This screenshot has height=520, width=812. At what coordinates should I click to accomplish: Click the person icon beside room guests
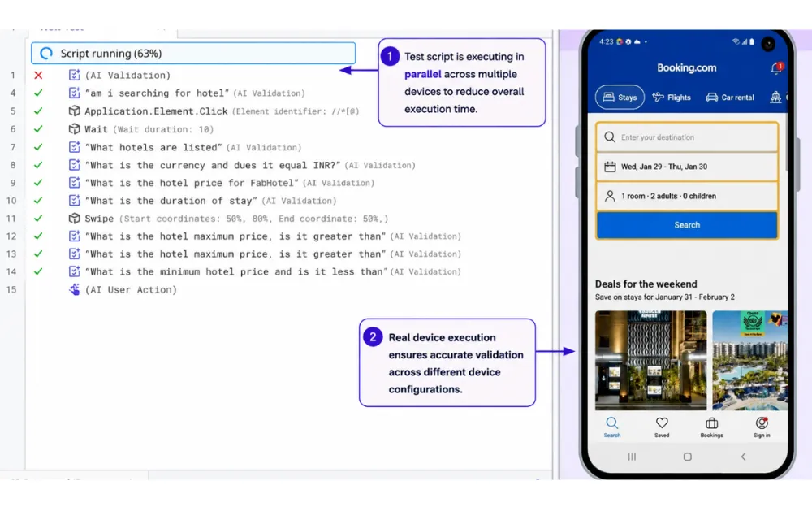pos(610,197)
